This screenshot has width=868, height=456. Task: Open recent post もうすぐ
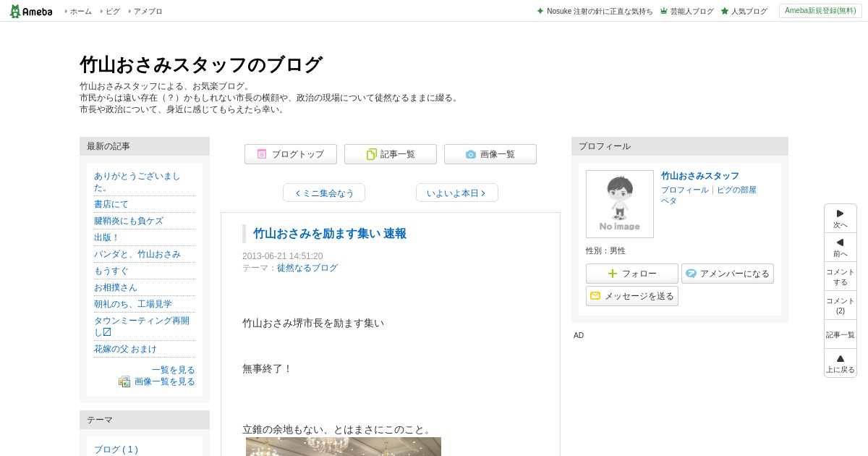tap(111, 271)
